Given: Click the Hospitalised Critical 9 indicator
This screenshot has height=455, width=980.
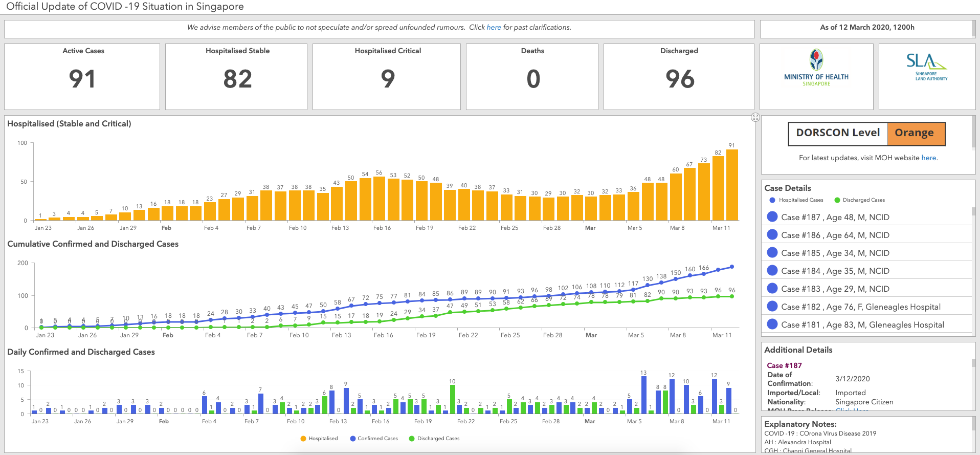Looking at the screenshot, I should click(387, 77).
